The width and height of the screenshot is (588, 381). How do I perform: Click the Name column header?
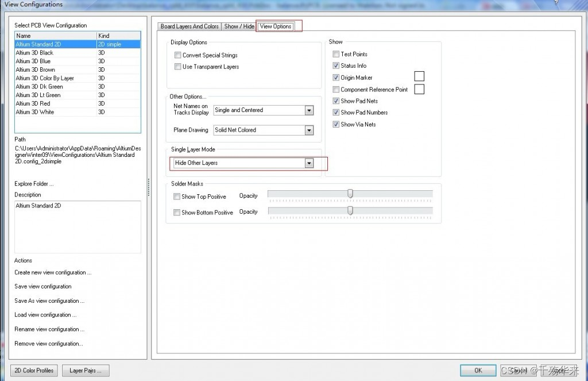[56, 36]
